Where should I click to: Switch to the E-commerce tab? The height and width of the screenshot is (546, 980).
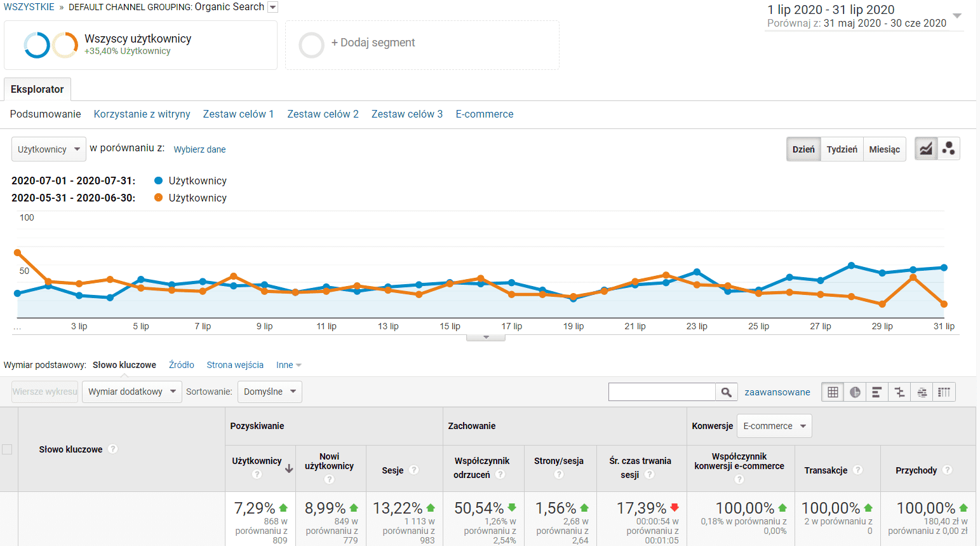tap(484, 114)
